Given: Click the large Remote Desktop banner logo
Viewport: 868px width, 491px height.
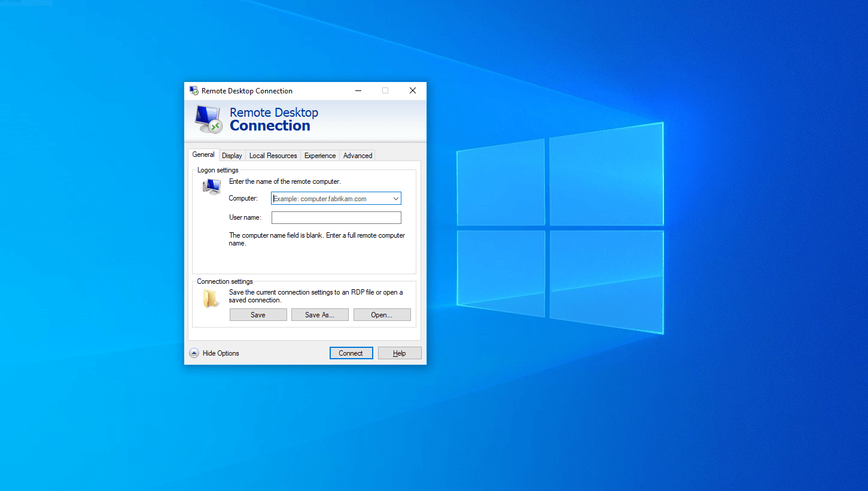Looking at the screenshot, I should pyautogui.click(x=209, y=119).
